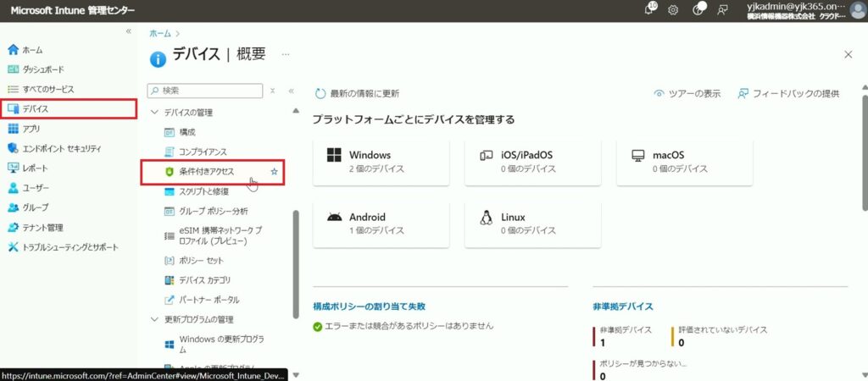Click the 検索 input field
The height and width of the screenshot is (381, 868).
205,91
